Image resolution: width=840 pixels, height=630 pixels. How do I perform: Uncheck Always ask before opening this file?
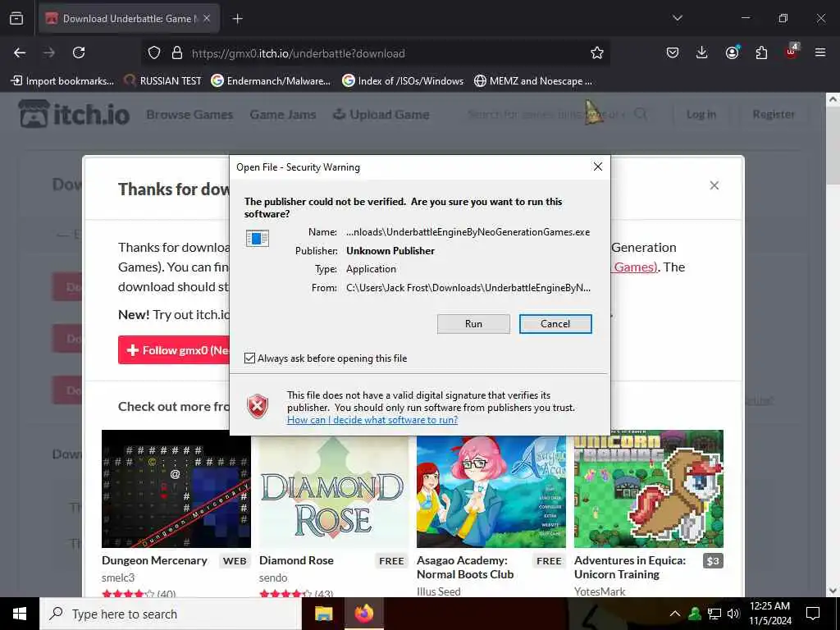click(x=249, y=358)
